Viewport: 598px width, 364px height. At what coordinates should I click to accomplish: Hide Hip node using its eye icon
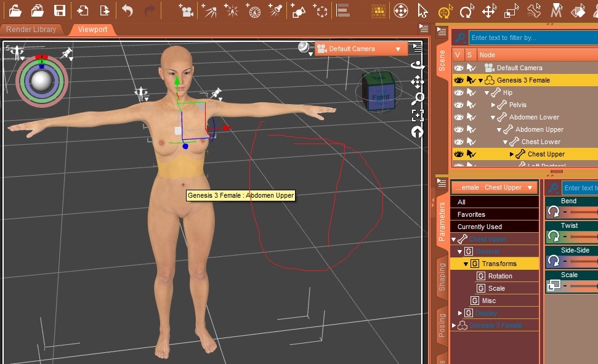tap(458, 92)
